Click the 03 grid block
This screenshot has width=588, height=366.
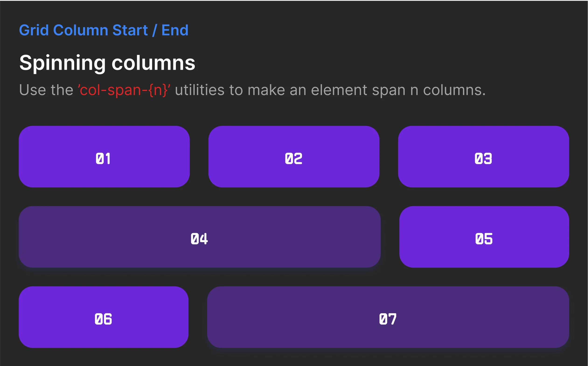(484, 156)
